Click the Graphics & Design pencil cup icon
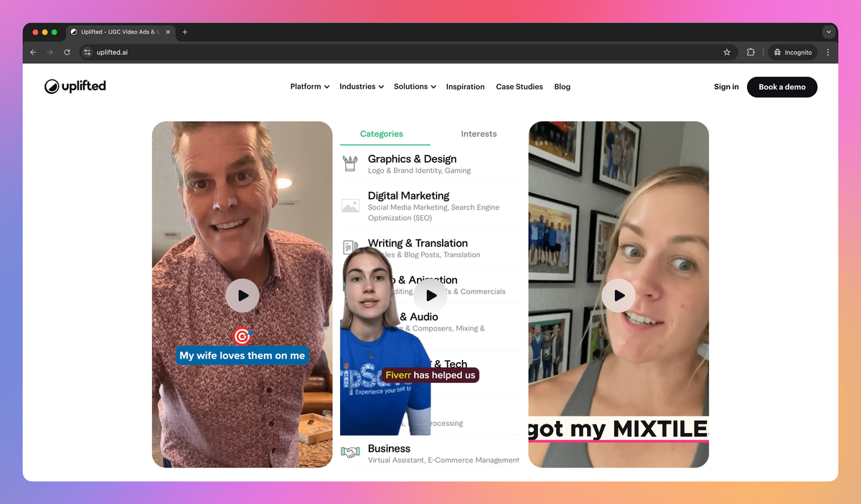The width and height of the screenshot is (861, 504). [350, 163]
